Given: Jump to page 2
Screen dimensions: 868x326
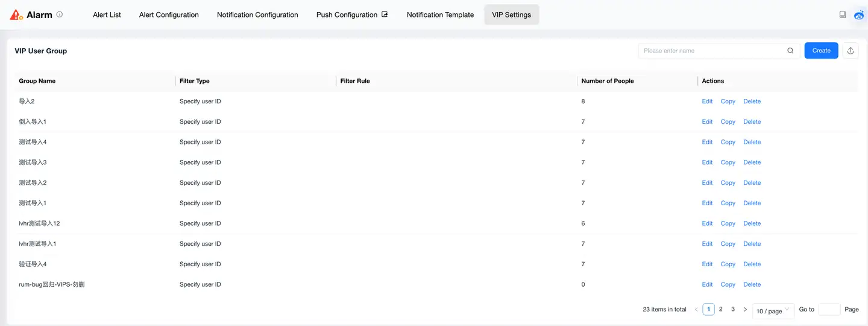Looking at the screenshot, I should pyautogui.click(x=721, y=309).
